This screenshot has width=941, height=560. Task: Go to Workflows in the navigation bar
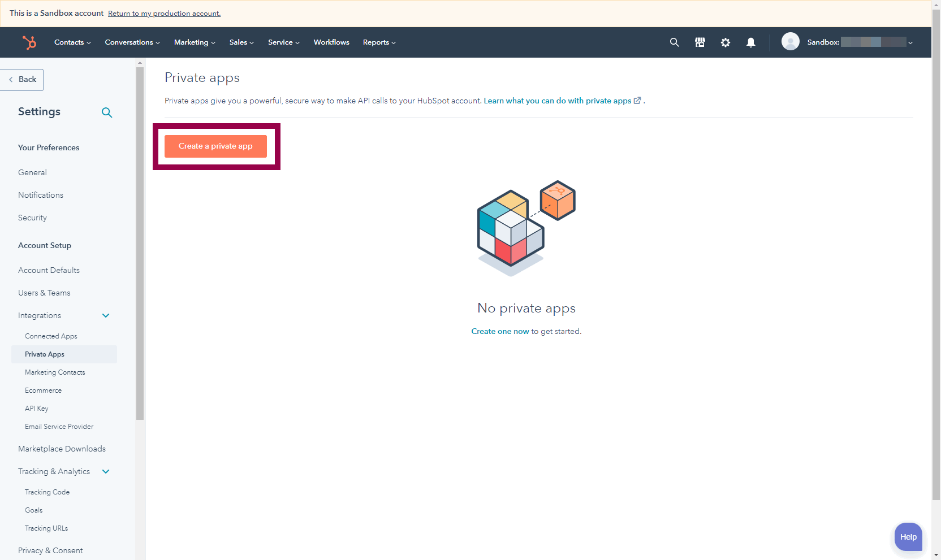point(331,42)
